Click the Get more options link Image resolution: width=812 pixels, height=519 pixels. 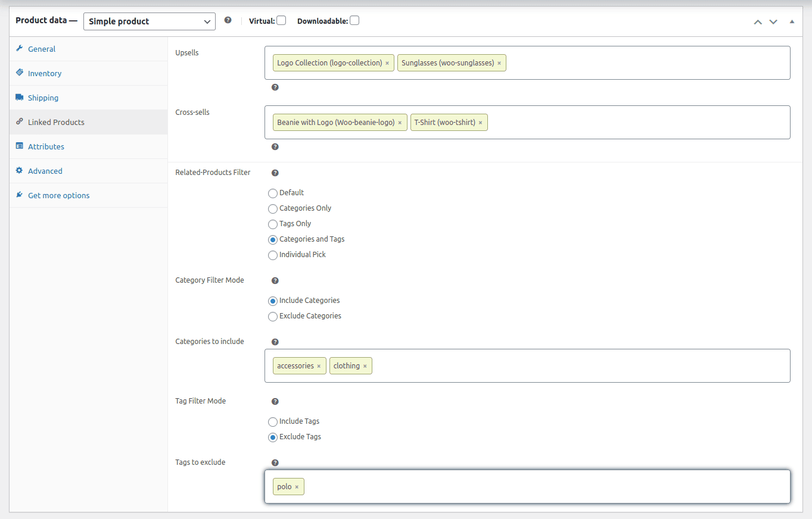click(x=58, y=195)
